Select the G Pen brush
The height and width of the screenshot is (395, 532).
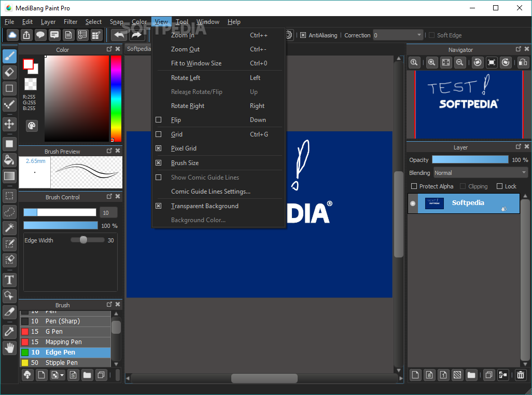coord(65,332)
